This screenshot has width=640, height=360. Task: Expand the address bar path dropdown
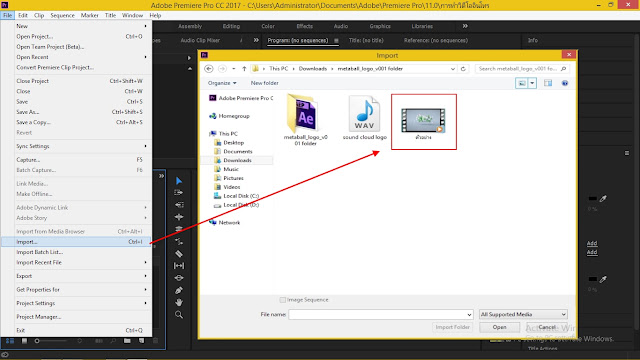coord(453,69)
